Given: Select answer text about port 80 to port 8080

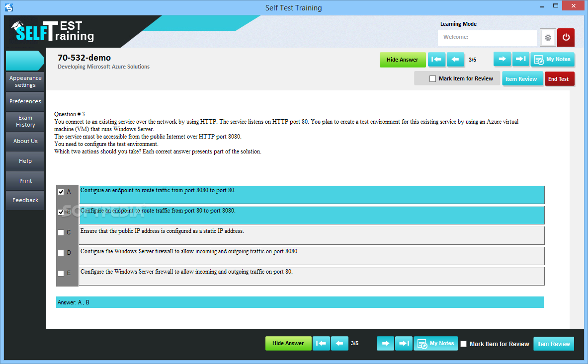Looking at the screenshot, I should click(312, 215).
